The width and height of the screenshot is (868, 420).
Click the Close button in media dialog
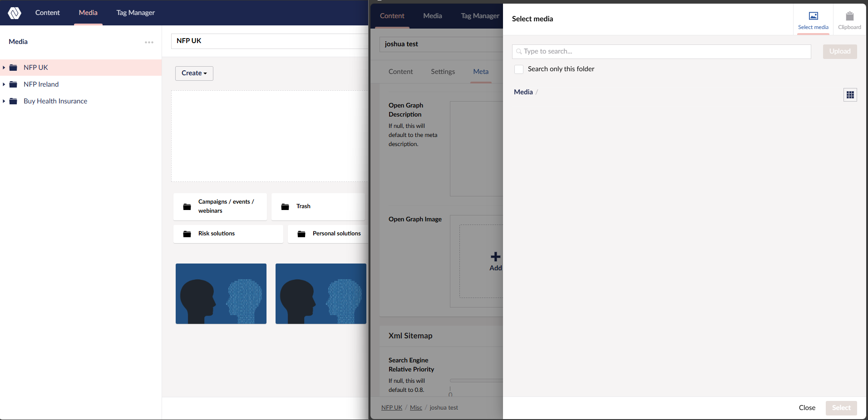tap(807, 408)
